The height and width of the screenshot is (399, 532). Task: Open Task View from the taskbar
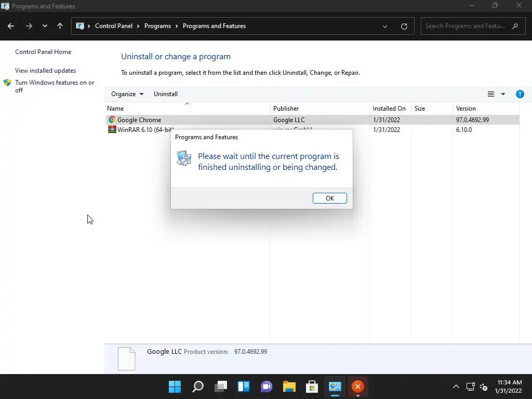click(220, 387)
